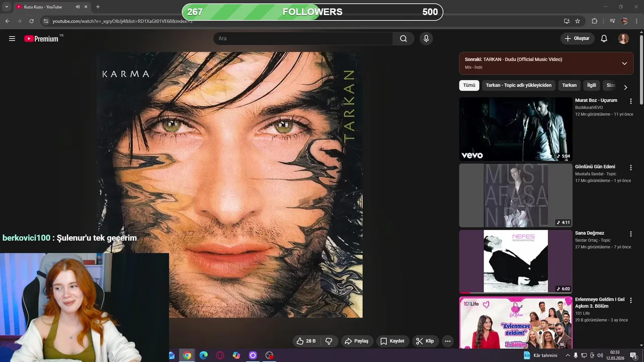Open media controls music icon in toolbar
Image resolution: width=644 pixels, height=362 pixels.
coord(612,21)
